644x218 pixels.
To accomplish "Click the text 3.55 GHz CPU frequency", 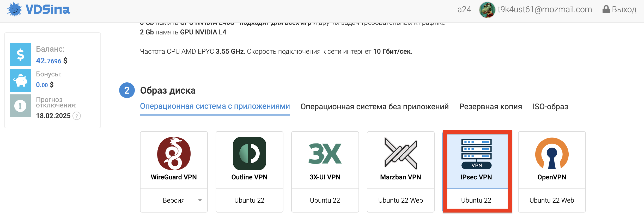I will pos(230,51).
